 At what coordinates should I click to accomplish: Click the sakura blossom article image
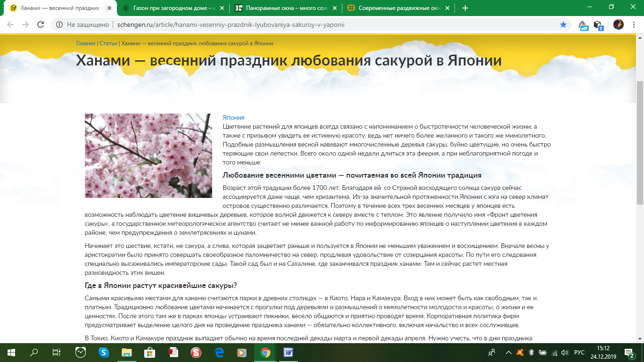coord(148,156)
